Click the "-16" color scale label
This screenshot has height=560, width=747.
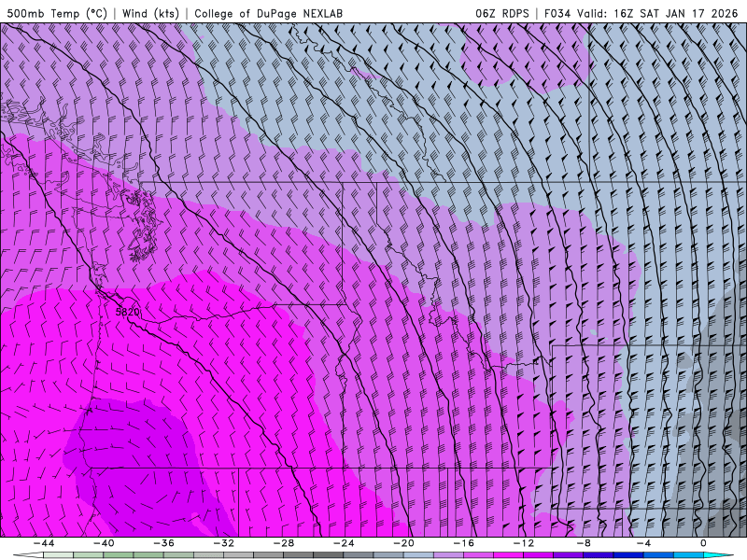coord(463,543)
